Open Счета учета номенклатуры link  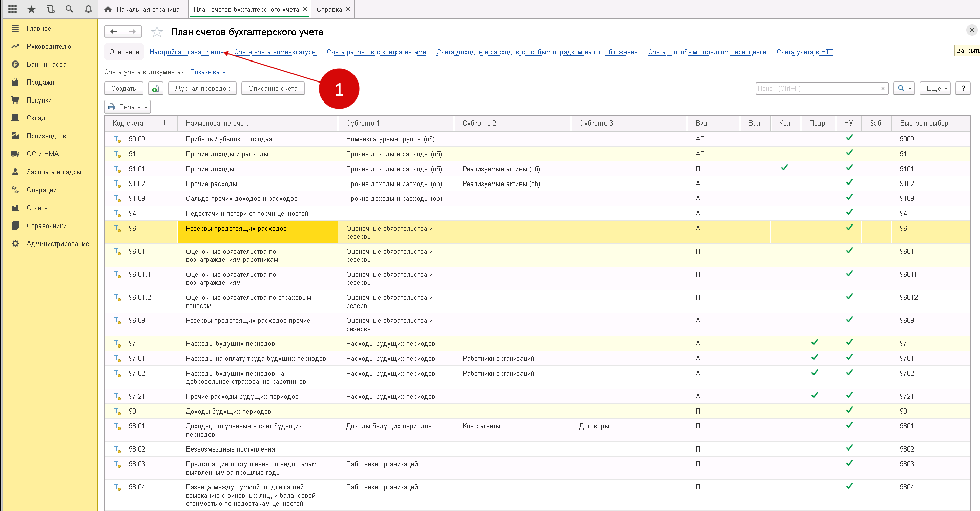pos(275,52)
